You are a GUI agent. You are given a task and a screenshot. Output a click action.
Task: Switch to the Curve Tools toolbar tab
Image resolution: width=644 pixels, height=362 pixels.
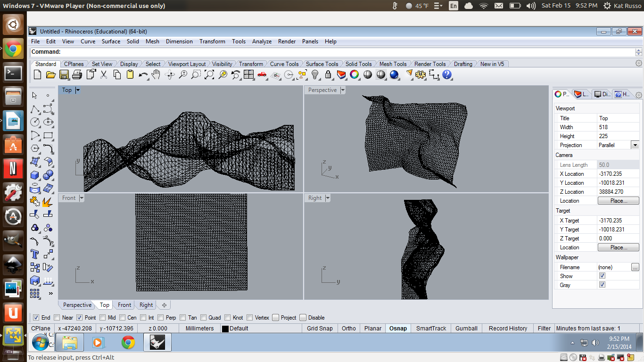coord(284,64)
